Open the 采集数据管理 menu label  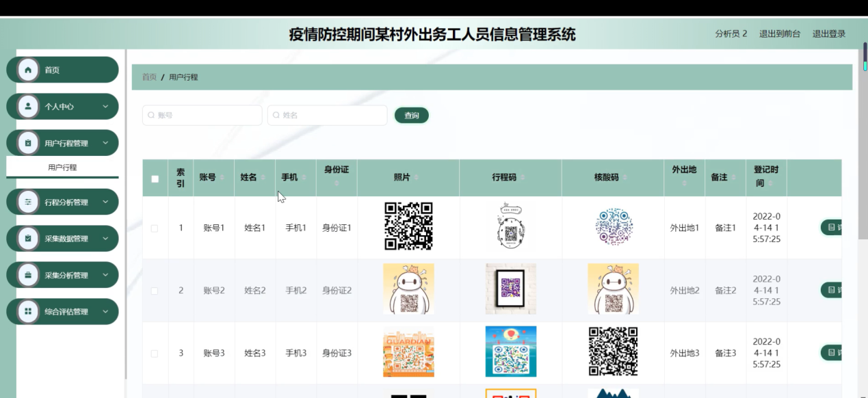66,239
